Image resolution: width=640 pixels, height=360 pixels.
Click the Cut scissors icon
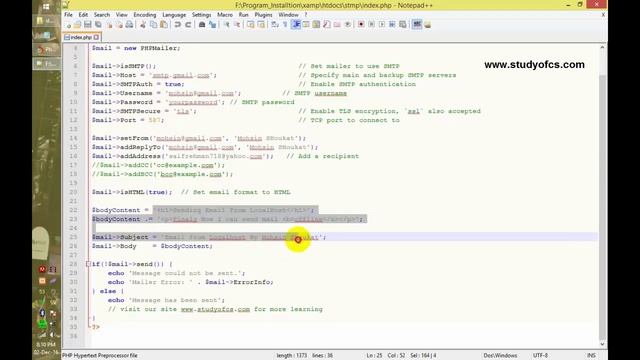143,25
